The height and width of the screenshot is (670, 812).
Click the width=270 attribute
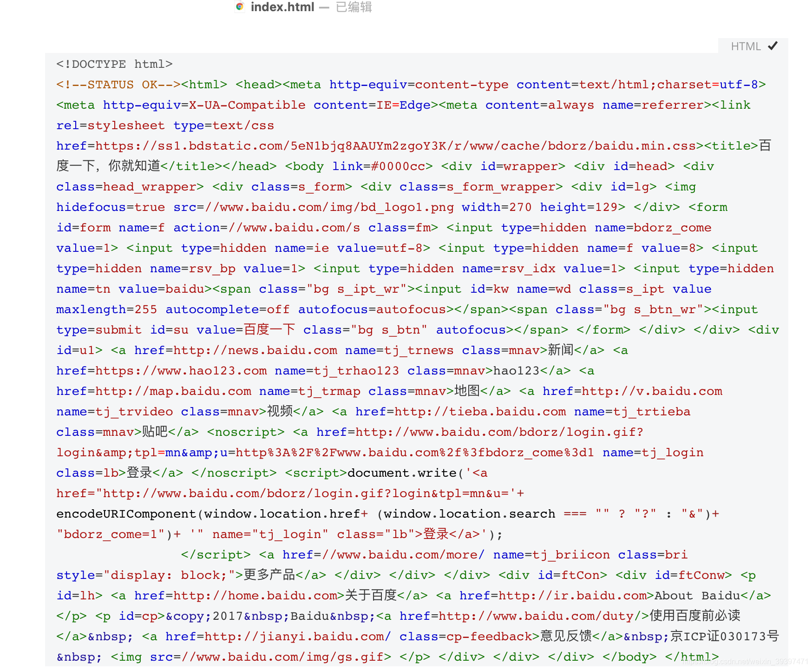click(497, 207)
